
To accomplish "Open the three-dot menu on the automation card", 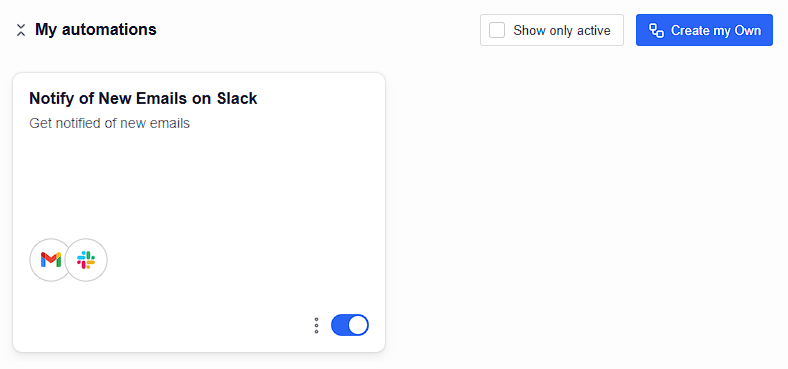I will (x=316, y=325).
